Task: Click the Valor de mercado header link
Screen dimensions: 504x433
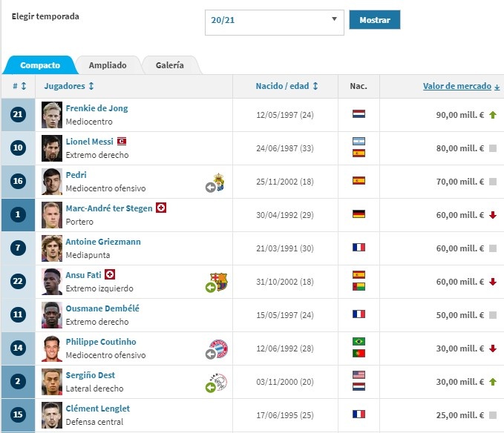Action: [457, 87]
